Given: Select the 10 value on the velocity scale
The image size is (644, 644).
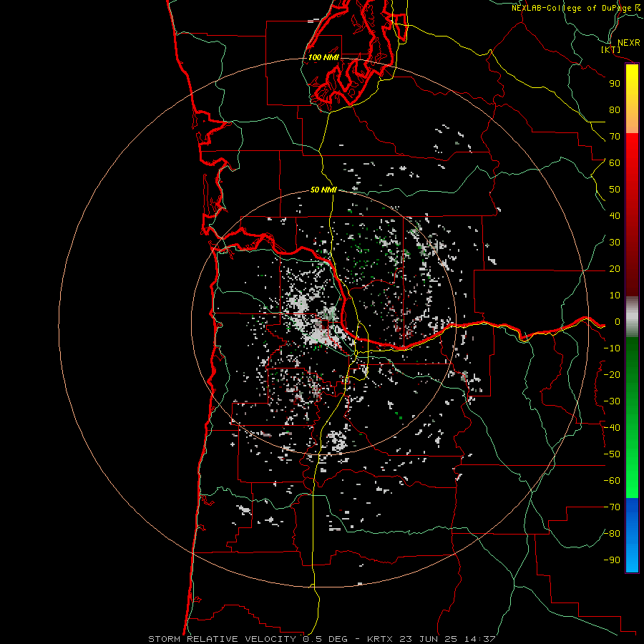Looking at the screenshot, I should [x=615, y=296].
